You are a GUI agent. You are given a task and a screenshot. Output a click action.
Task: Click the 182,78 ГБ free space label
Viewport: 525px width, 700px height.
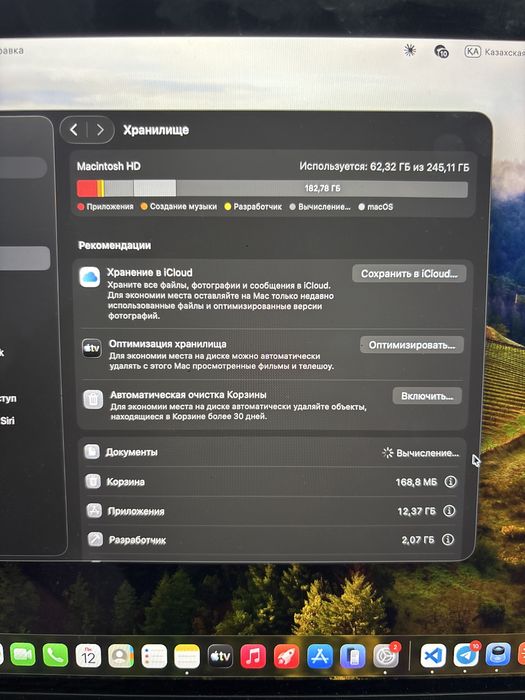point(322,188)
